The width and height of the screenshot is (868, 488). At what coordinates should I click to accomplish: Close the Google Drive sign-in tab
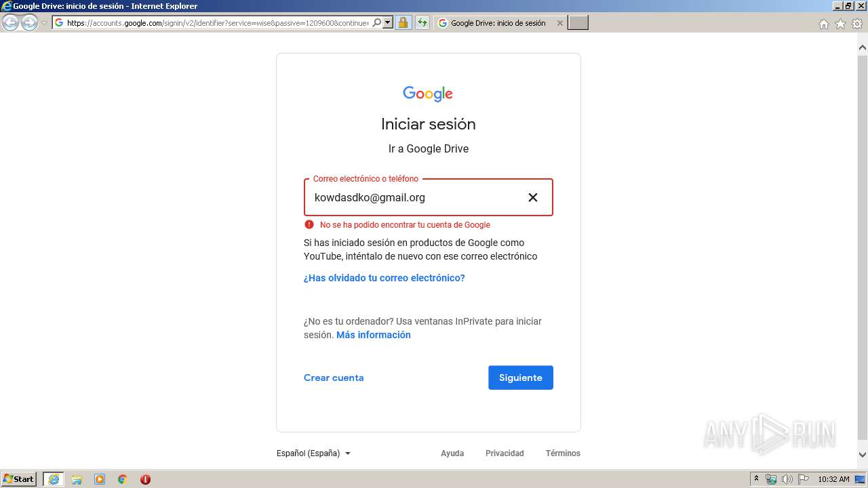[x=560, y=23]
